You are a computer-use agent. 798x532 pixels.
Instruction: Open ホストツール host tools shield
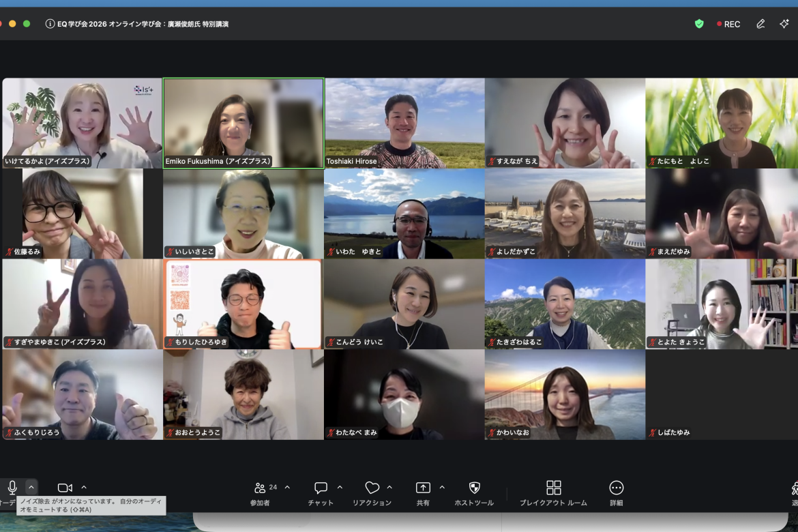[x=475, y=492]
